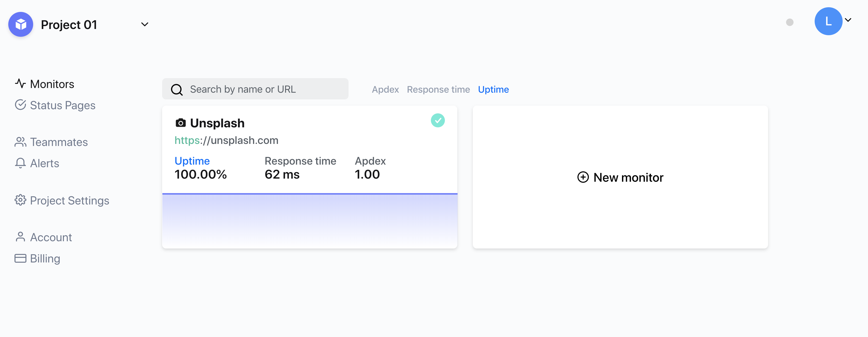Sort monitors by Response time
The image size is (868, 337).
click(438, 90)
